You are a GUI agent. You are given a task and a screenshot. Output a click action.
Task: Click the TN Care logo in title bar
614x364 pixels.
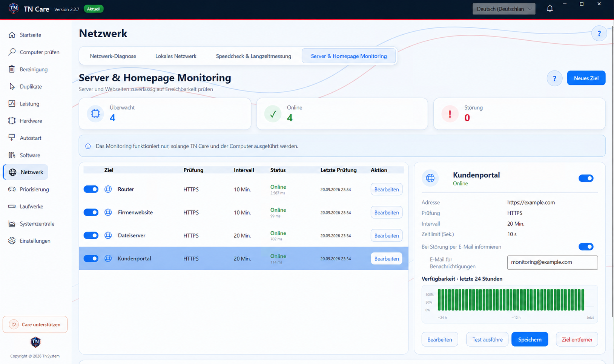[14, 9]
